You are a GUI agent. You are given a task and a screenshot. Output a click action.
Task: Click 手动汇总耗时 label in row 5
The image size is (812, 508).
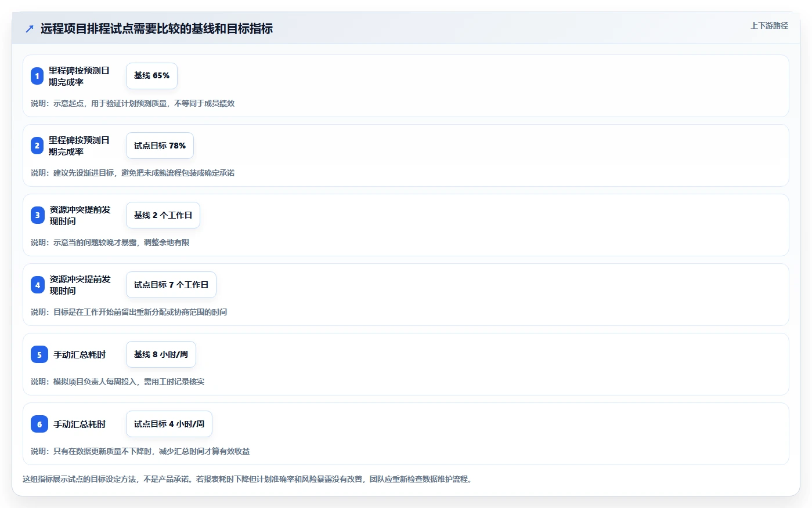tap(80, 354)
